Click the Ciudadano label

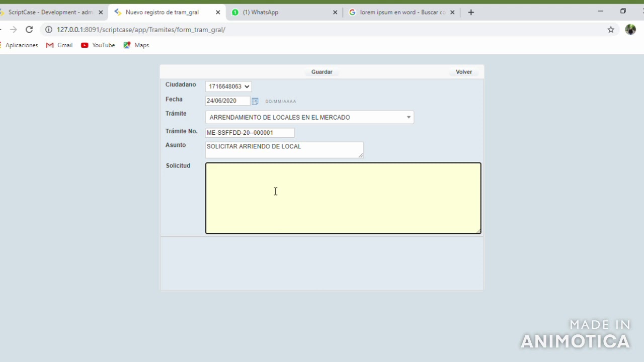[x=181, y=84]
